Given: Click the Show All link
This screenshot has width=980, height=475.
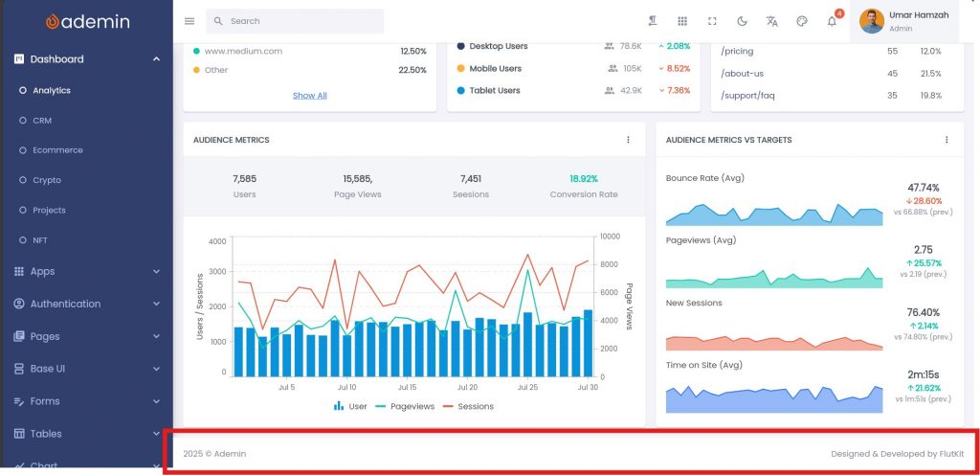Looking at the screenshot, I should click(x=309, y=96).
